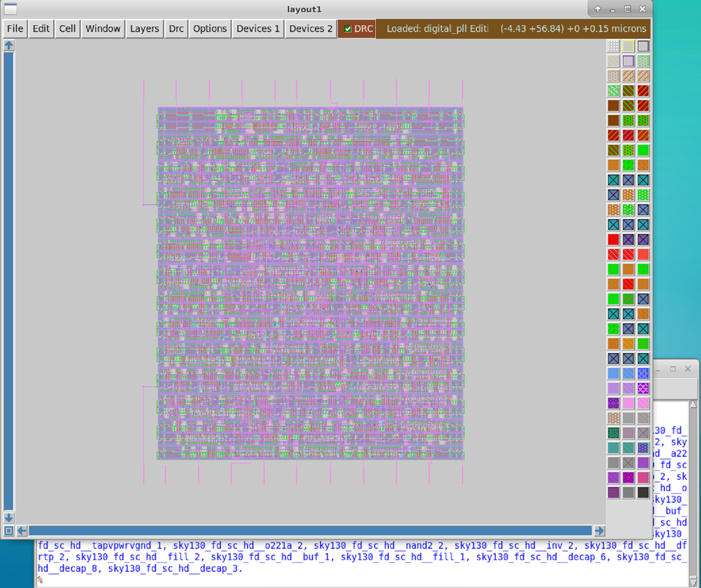The image size is (701, 588).
Task: Click the blue horizontal scrollbar of layout
Action: (x=310, y=531)
